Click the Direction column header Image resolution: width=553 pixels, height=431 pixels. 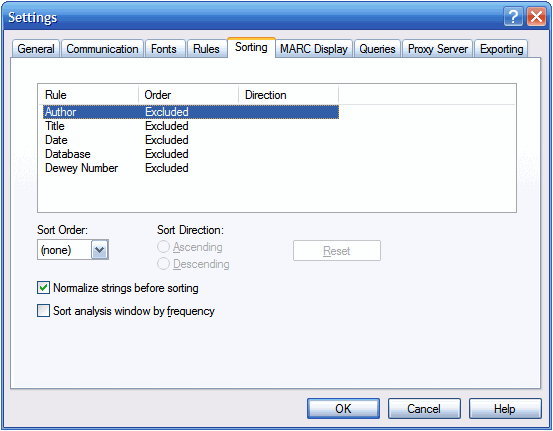coord(288,95)
